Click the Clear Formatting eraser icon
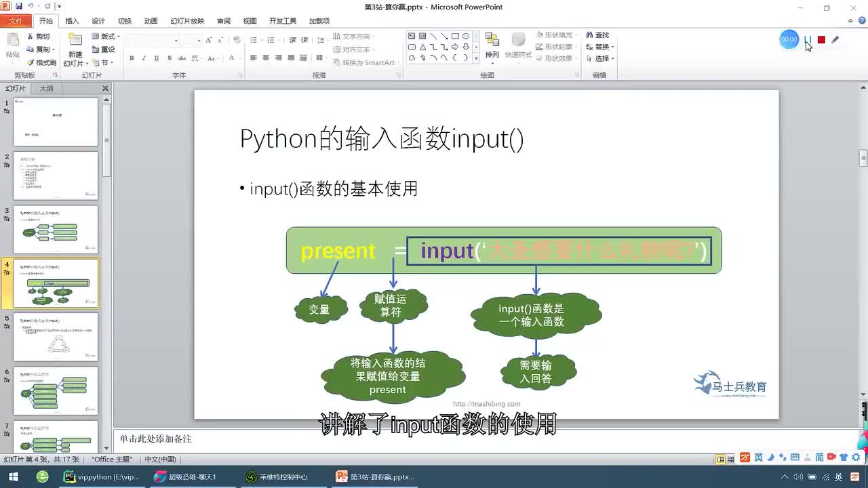Screen dimensions: 868x488 tap(237, 41)
